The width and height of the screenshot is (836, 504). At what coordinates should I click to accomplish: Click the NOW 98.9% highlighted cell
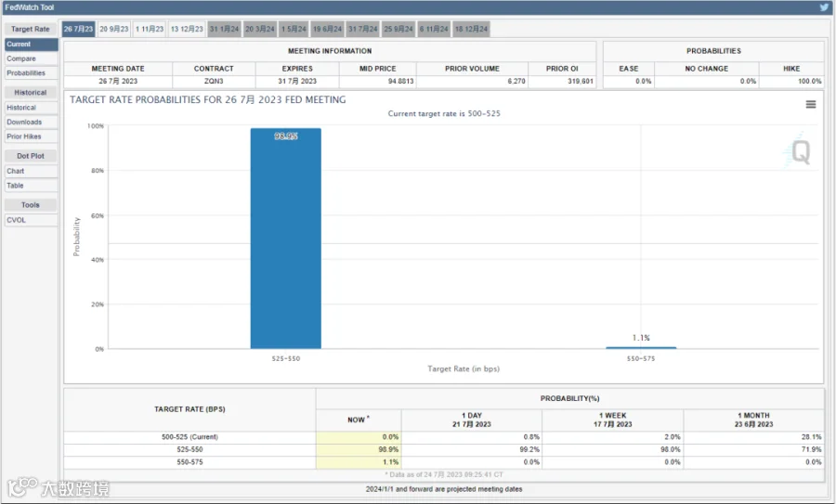pos(359,449)
